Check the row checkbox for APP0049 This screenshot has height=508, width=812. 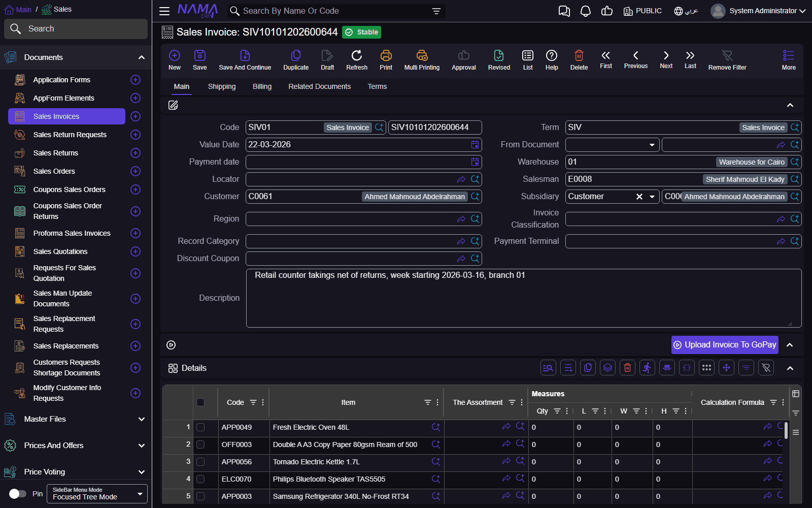tap(200, 427)
